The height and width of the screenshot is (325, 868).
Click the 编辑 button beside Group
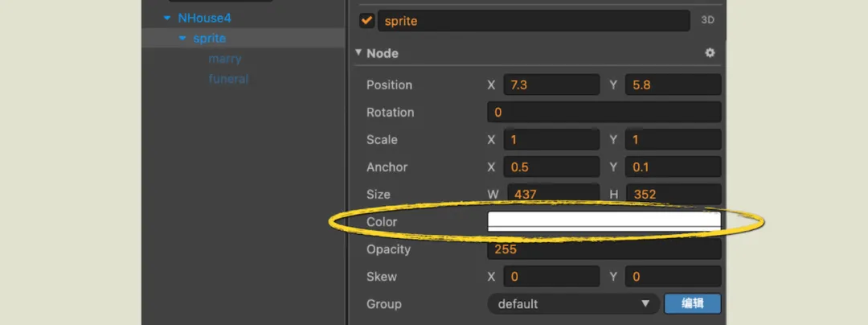click(692, 304)
